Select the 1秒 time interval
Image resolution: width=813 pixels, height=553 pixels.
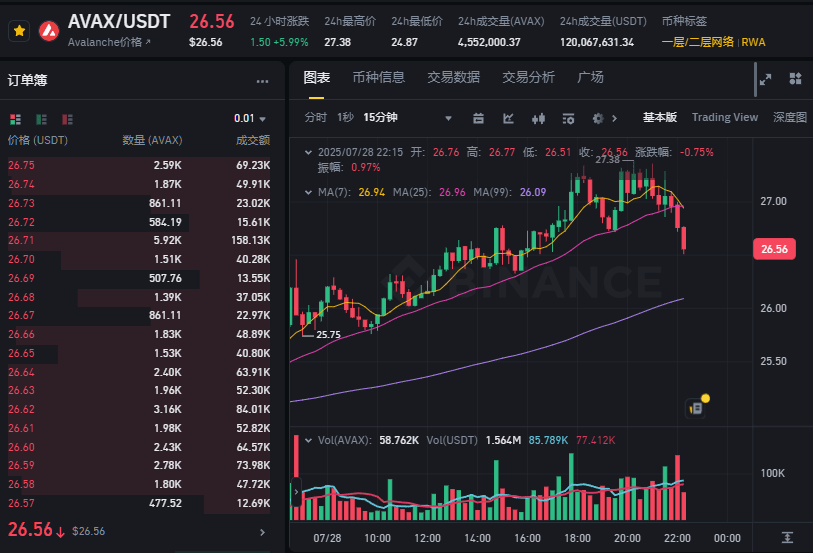click(345, 118)
